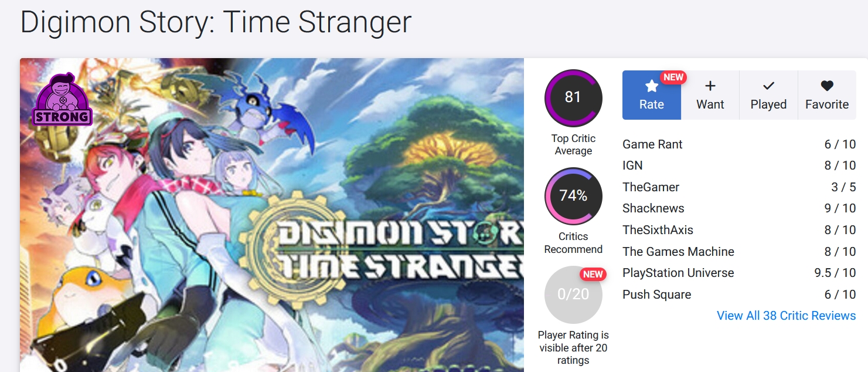This screenshot has height=372, width=868.
Task: Open the Game Rant review
Action: point(652,144)
